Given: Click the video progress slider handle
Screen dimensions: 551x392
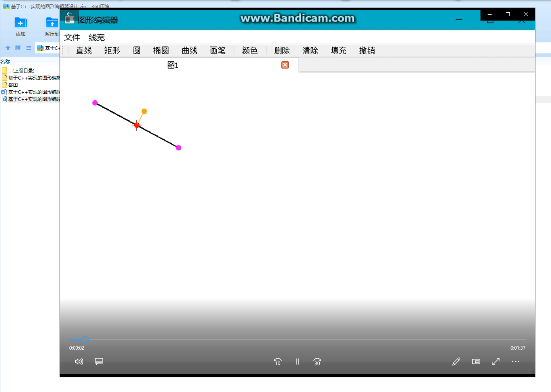Looking at the screenshot, I should click(x=85, y=340).
